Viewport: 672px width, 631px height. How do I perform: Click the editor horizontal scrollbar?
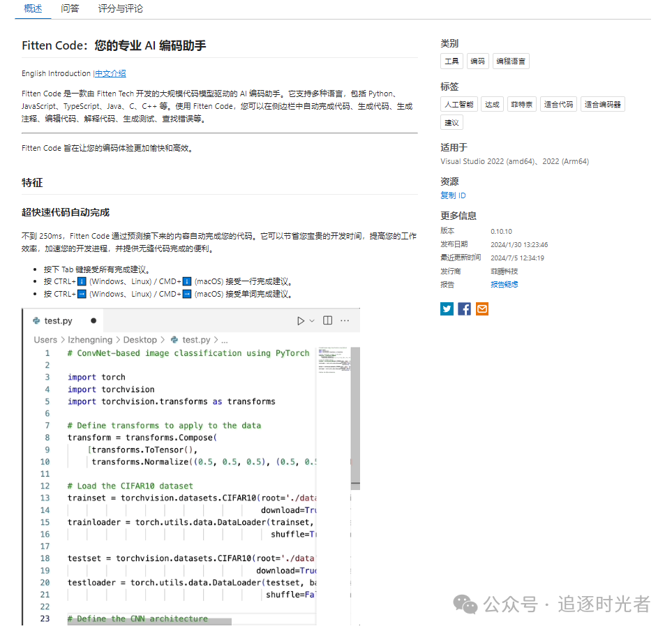149,621
